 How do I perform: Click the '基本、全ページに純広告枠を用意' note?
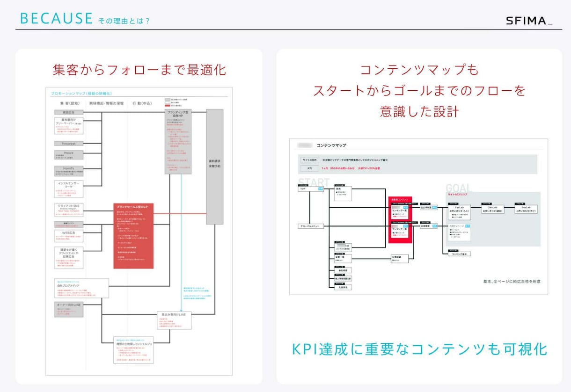(512, 281)
